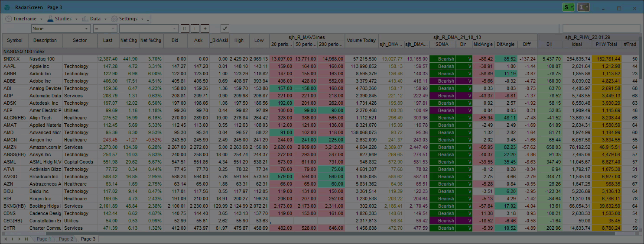Click the PHW Total column header
This screenshot has width=644, height=244.
tap(606, 44)
